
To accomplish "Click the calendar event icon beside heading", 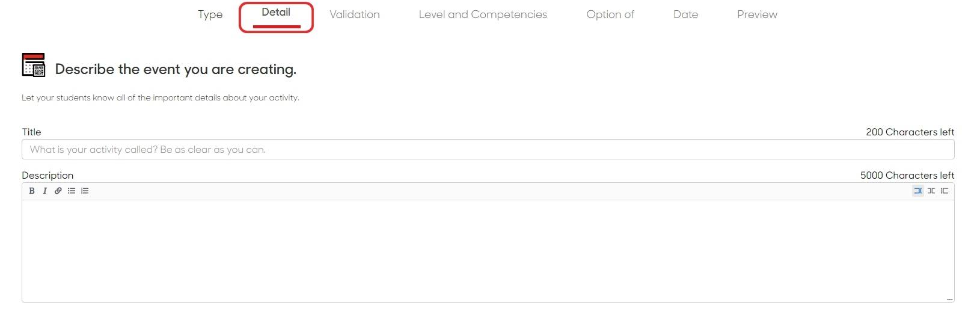I will 34,65.
